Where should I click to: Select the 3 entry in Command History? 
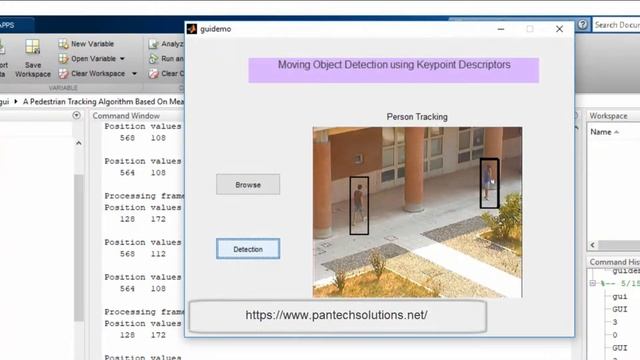coord(615,322)
